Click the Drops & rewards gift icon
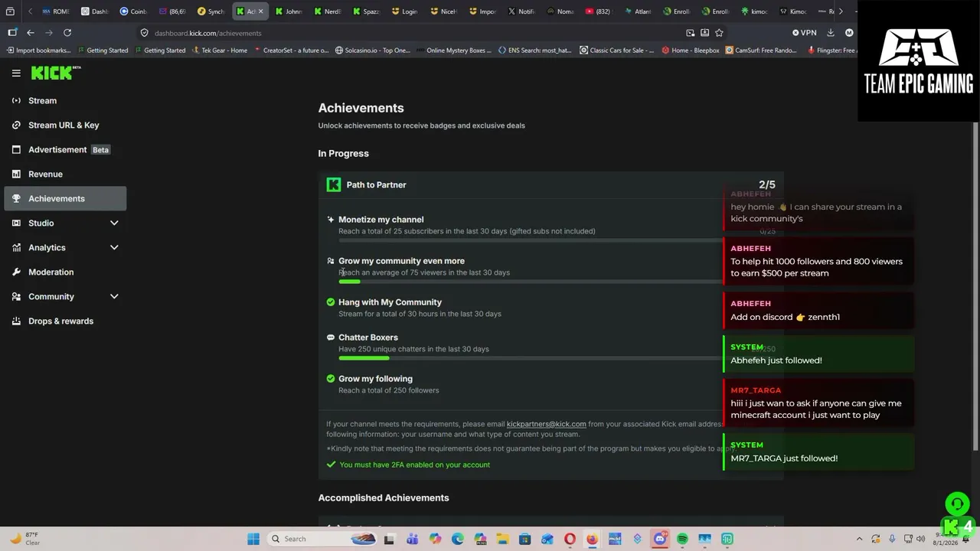This screenshot has width=980, height=551. click(x=16, y=321)
